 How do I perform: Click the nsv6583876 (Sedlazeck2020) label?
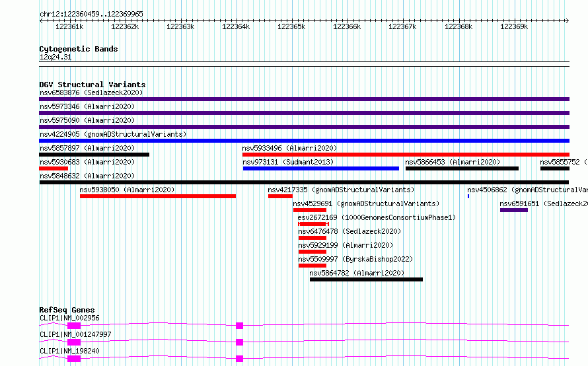coord(91,92)
